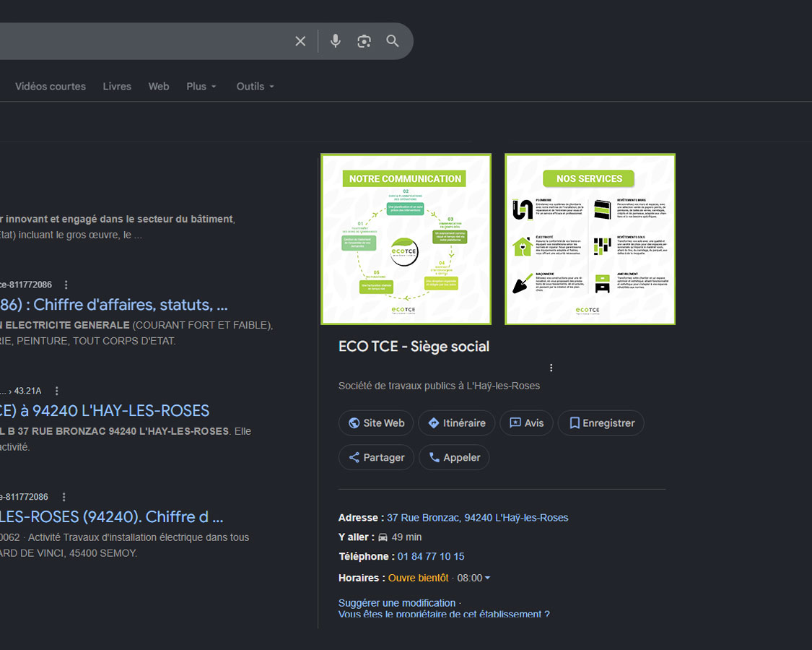Clear the search box with the X icon
This screenshot has width=812, height=650.
click(300, 41)
